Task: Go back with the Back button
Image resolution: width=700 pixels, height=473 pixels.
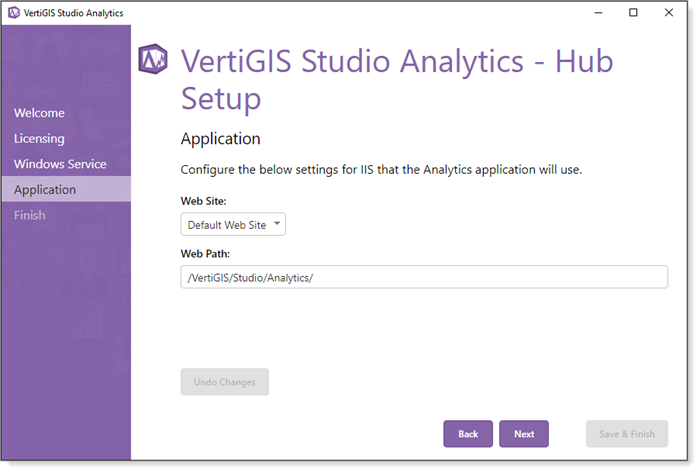Action: pyautogui.click(x=468, y=434)
